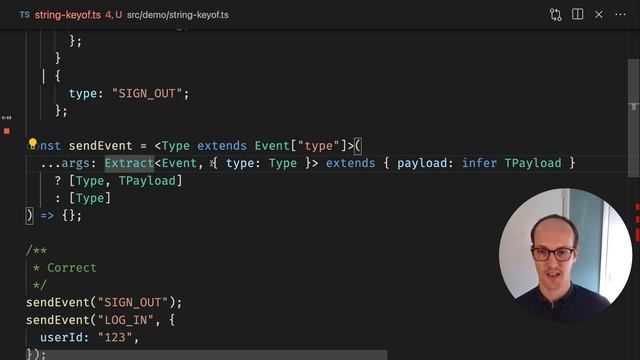Click the payload property in extends clause
This screenshot has height=360, width=640.
422,163
